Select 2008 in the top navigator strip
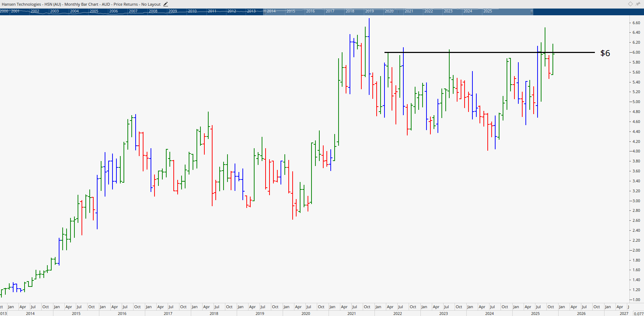The height and width of the screenshot is (316, 644). [153, 11]
